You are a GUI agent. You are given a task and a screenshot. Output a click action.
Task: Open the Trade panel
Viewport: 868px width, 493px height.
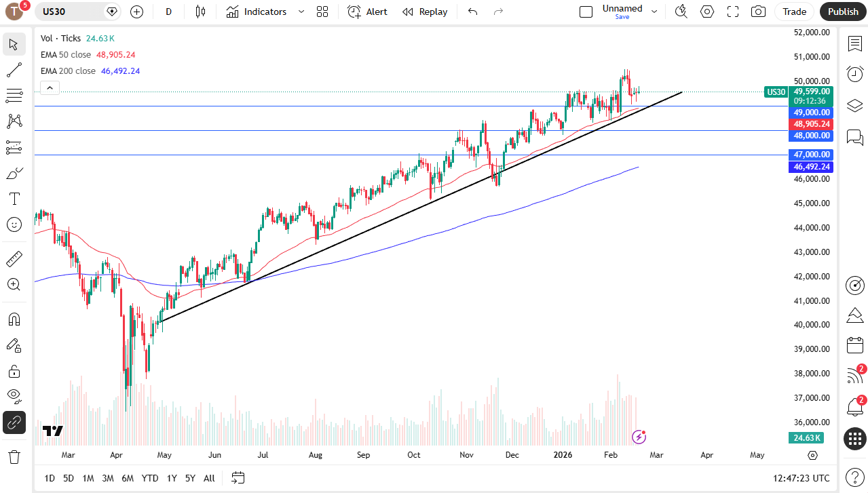pos(795,12)
